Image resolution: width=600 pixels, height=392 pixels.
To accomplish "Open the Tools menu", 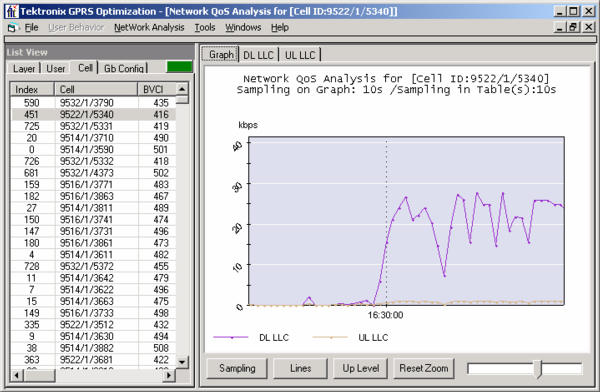I will tap(205, 28).
